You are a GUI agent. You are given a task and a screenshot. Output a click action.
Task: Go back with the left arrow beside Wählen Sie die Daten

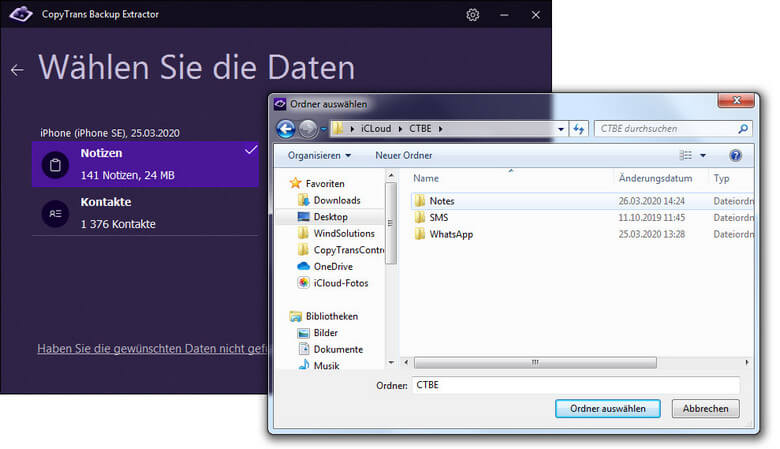coord(17,70)
